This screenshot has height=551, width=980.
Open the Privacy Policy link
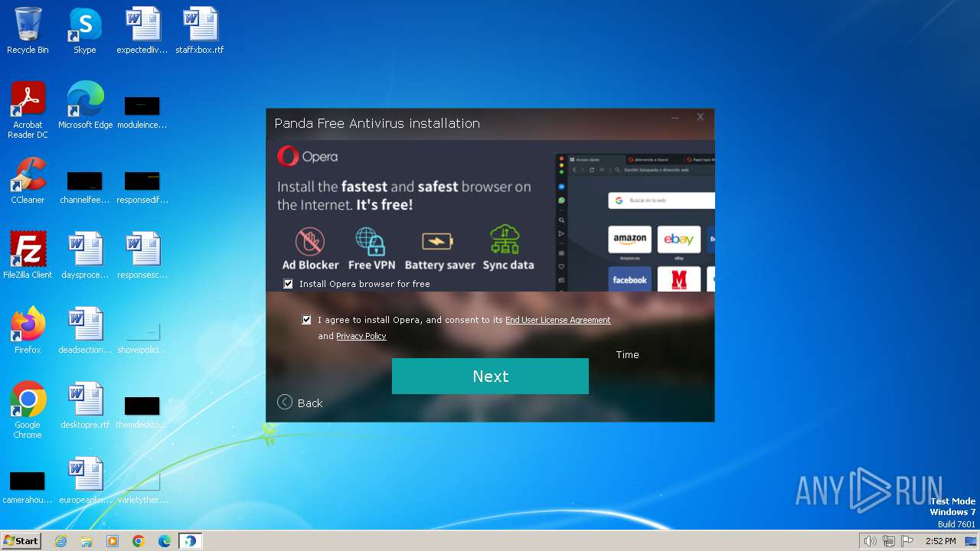click(x=361, y=336)
